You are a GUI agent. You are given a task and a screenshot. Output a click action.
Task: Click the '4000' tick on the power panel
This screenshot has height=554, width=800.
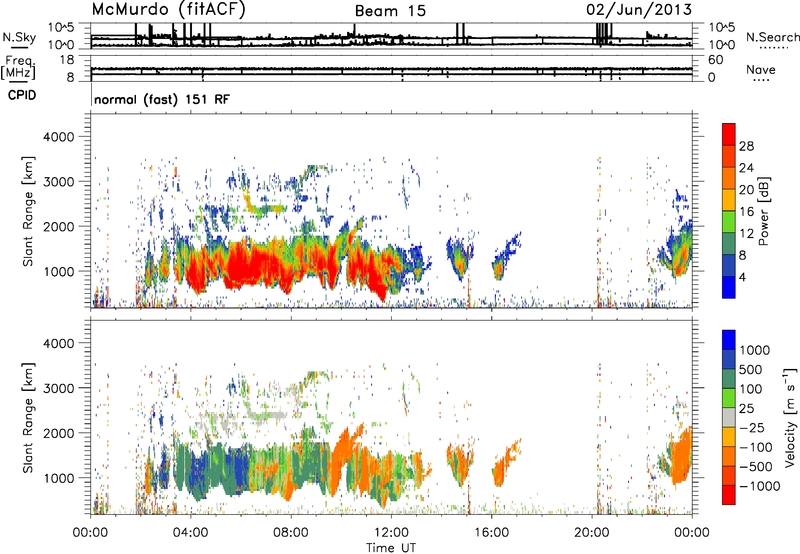[59, 137]
